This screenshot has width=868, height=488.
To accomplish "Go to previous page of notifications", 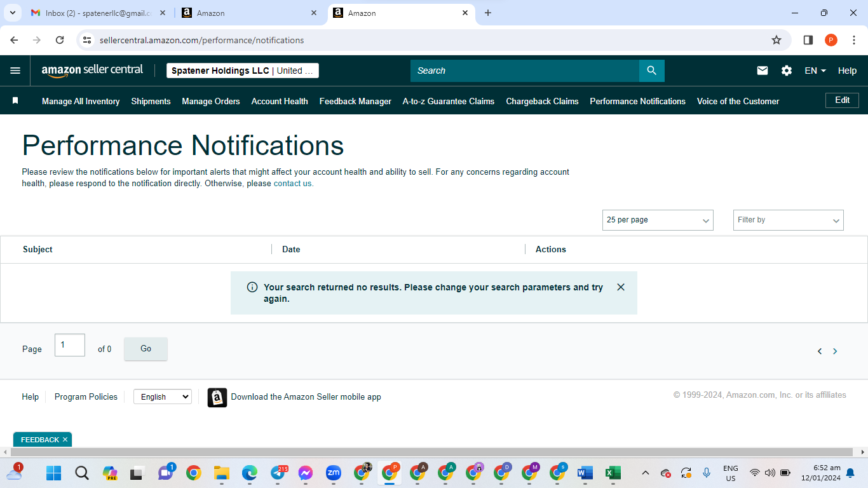I will pos(820,351).
